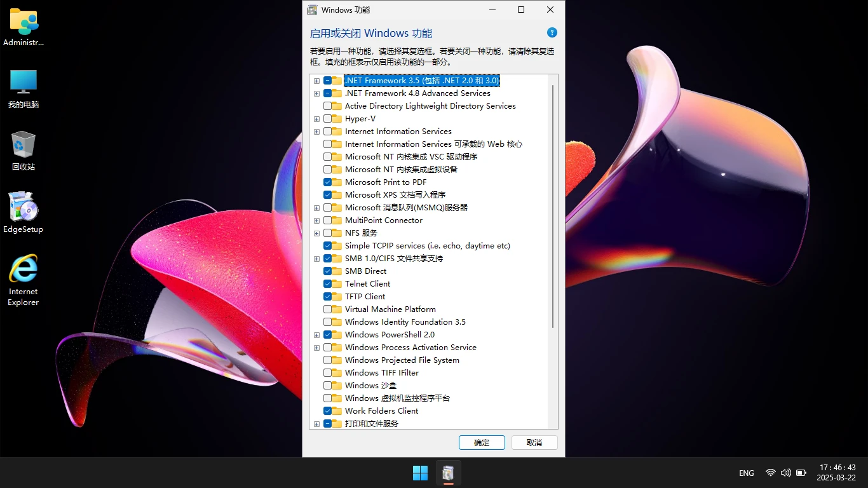This screenshot has width=868, height=488.
Task: Click the folder icon beside Work Folders Client
Action: (x=337, y=411)
